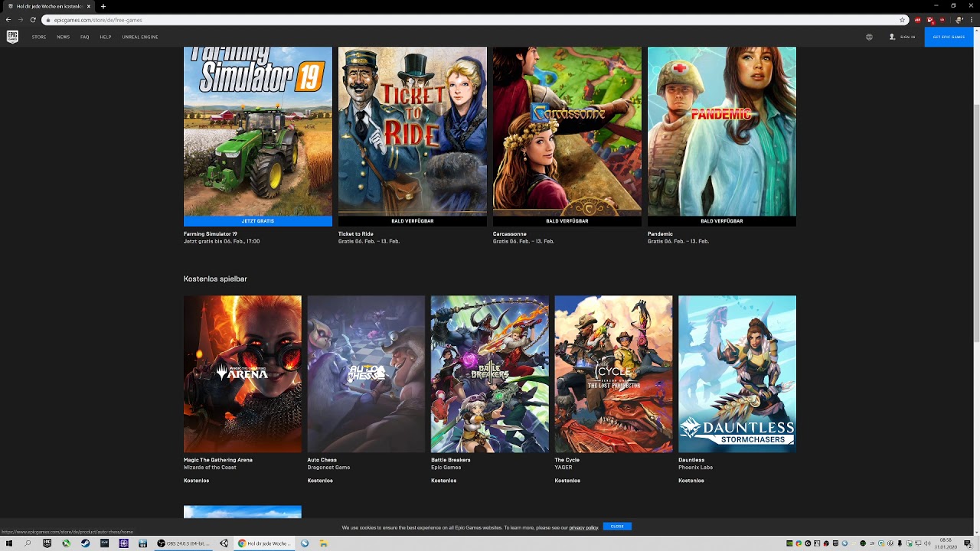Open the NEWS menu item

point(63,37)
